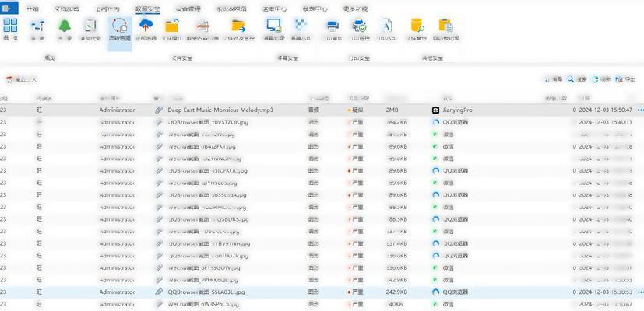Click the 2024-12-03 15:30:53 timestamp
This screenshot has width=644, height=311.
click(605, 292)
